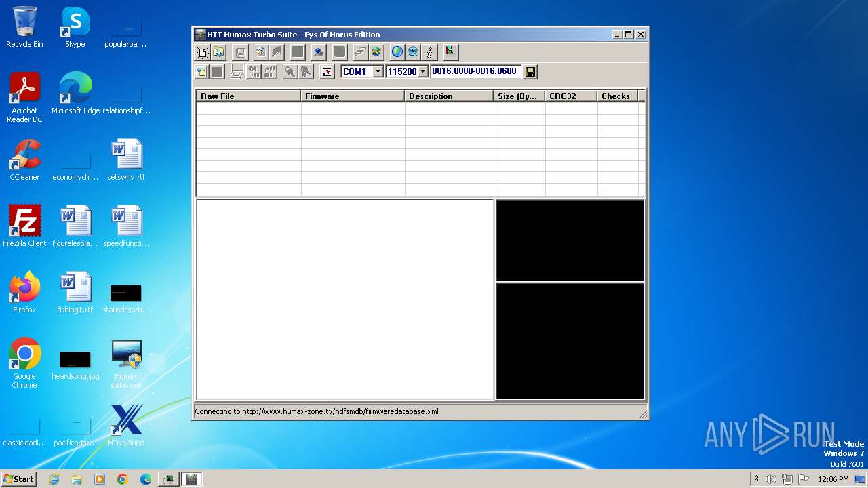This screenshot has width=868, height=488.
Task: Click the Internet Explorer style update icon
Action: tap(375, 52)
